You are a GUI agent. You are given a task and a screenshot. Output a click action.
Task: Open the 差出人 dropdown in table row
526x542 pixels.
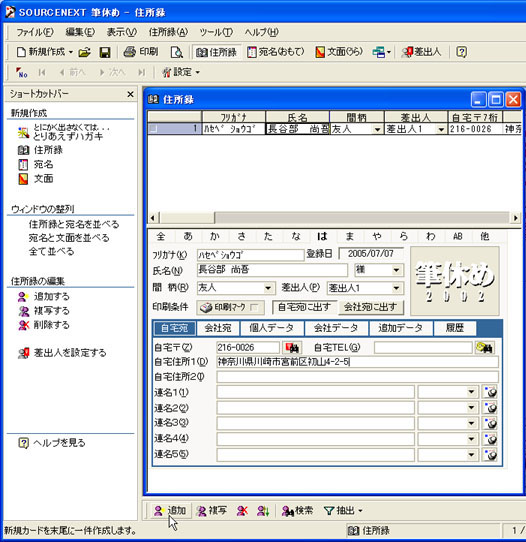click(x=441, y=130)
